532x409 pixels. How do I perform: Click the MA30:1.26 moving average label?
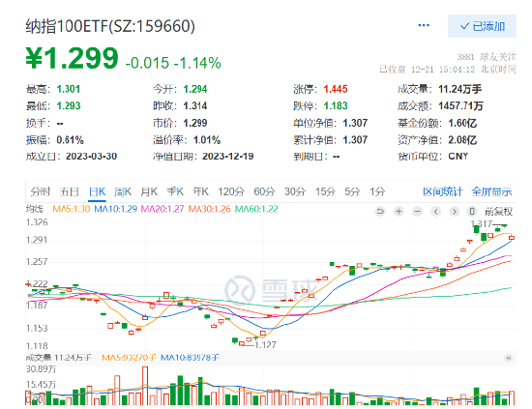(x=209, y=209)
